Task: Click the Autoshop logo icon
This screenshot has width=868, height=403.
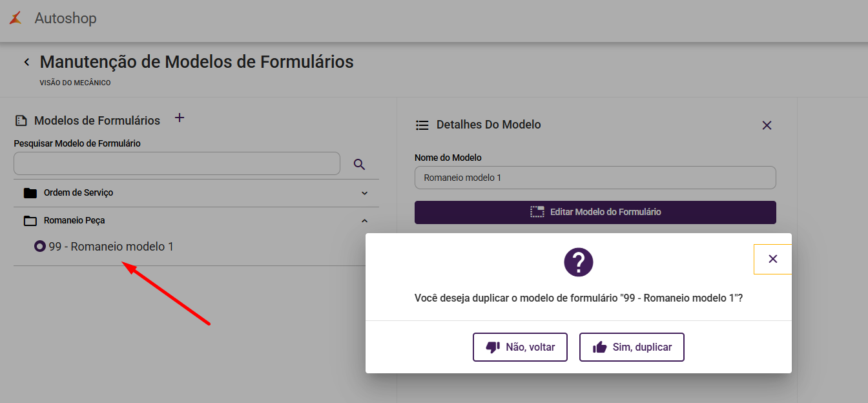Action: coord(15,18)
